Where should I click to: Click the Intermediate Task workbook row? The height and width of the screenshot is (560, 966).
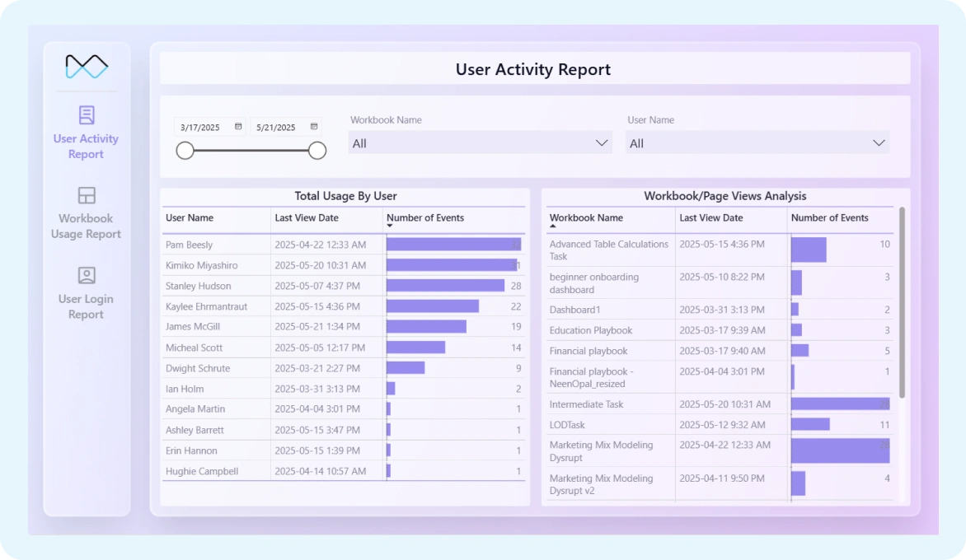pos(720,404)
